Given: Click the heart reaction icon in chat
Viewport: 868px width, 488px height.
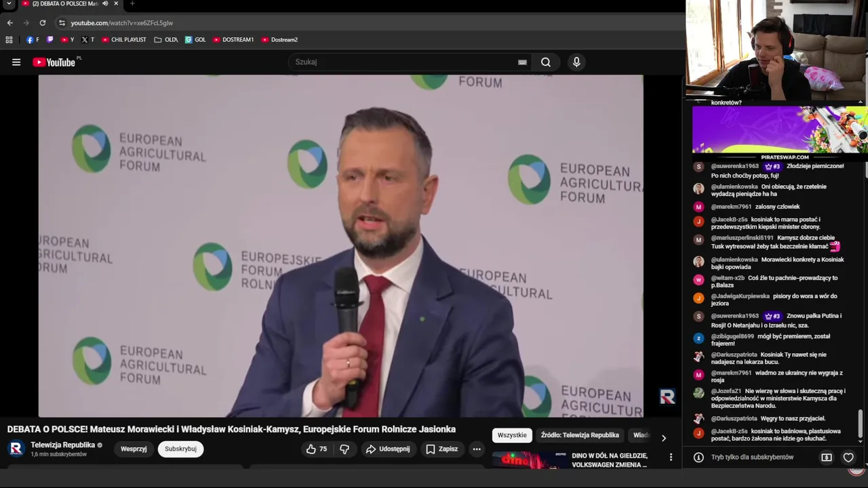Looking at the screenshot, I should point(848,457).
